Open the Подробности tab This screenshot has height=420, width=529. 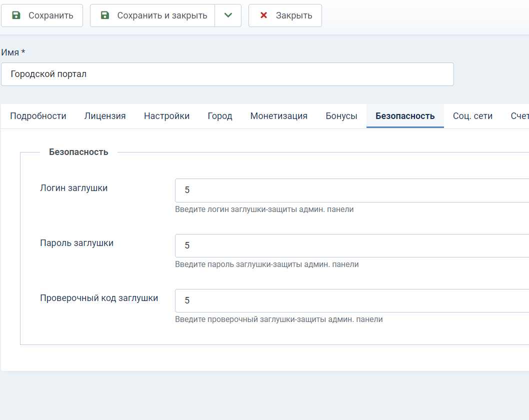pos(38,116)
